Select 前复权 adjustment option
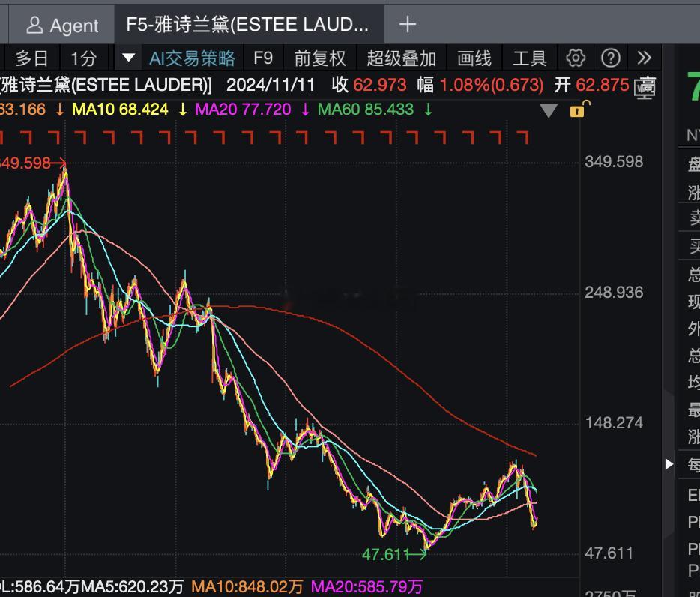Screen dimensions: 700x597 click(319, 58)
